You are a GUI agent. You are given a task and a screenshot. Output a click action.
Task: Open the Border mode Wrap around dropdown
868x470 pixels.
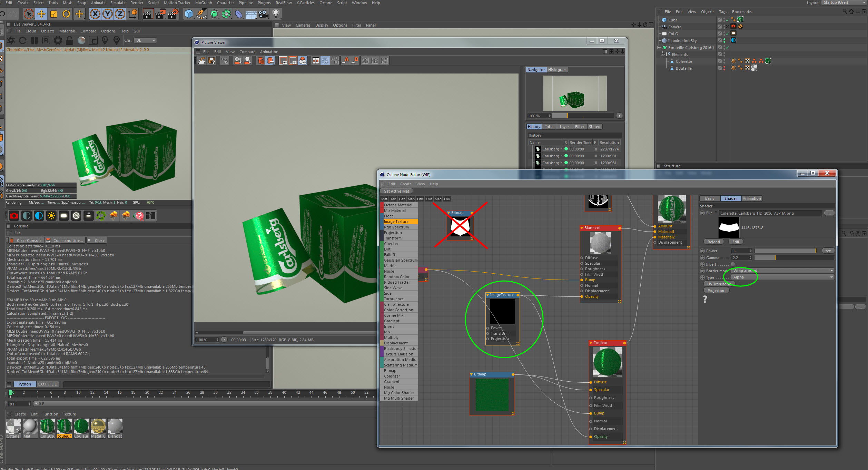[x=782, y=271]
